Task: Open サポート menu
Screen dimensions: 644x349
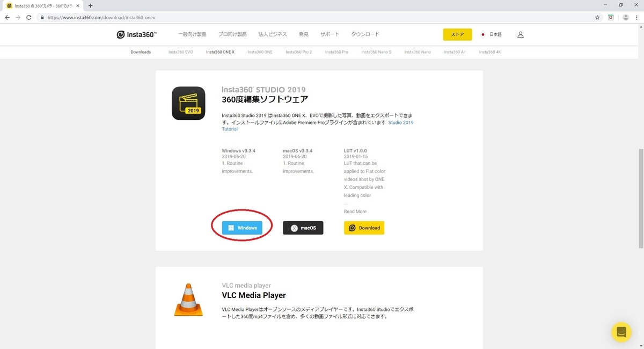Action: (x=330, y=34)
